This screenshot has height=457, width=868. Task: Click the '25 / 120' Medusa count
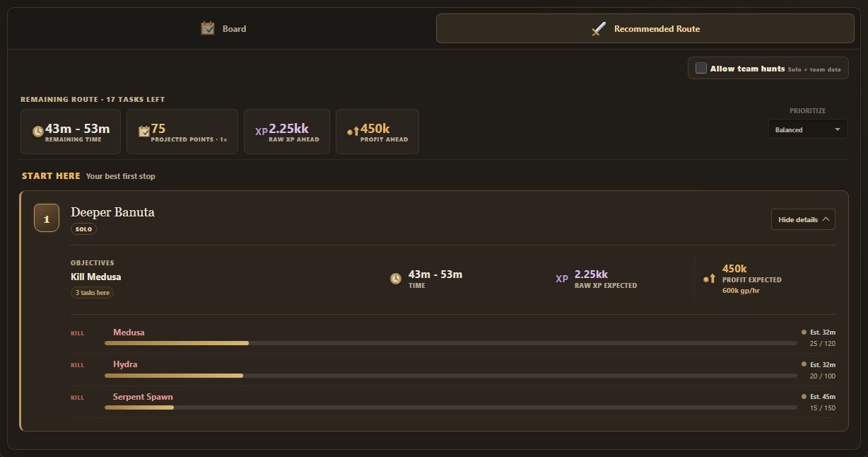click(x=823, y=344)
